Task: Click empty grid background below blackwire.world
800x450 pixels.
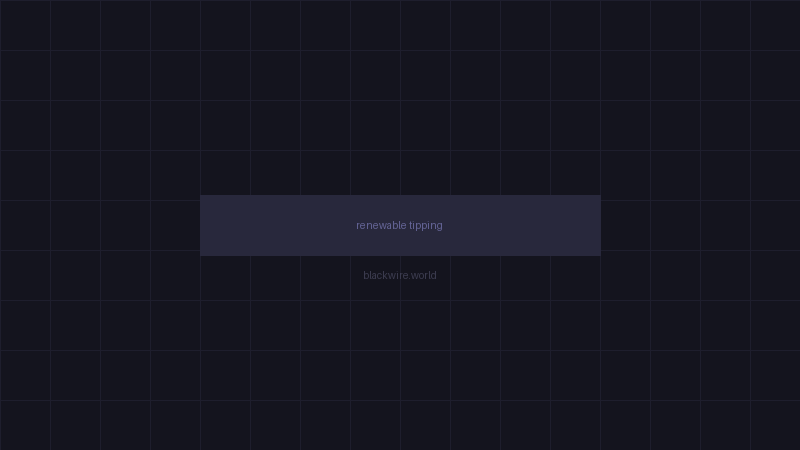Action: click(x=400, y=370)
